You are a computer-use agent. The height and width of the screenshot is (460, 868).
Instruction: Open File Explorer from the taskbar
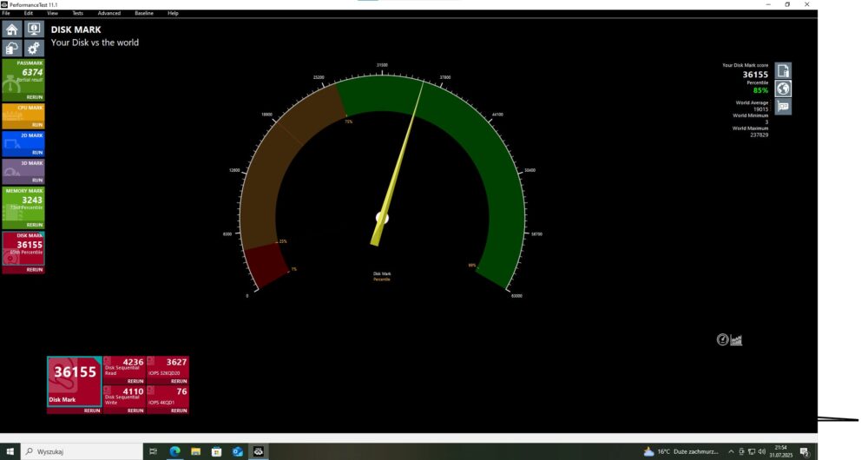[x=195, y=451]
